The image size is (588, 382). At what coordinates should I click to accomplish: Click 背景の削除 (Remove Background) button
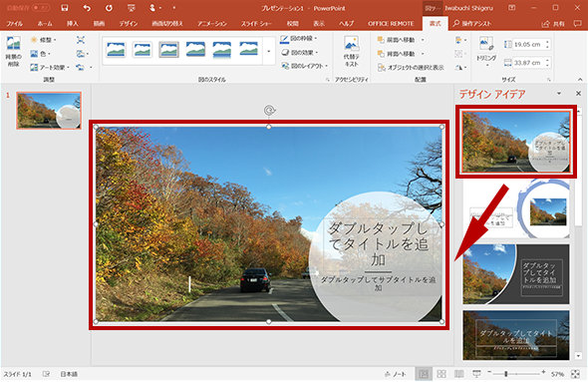point(14,52)
